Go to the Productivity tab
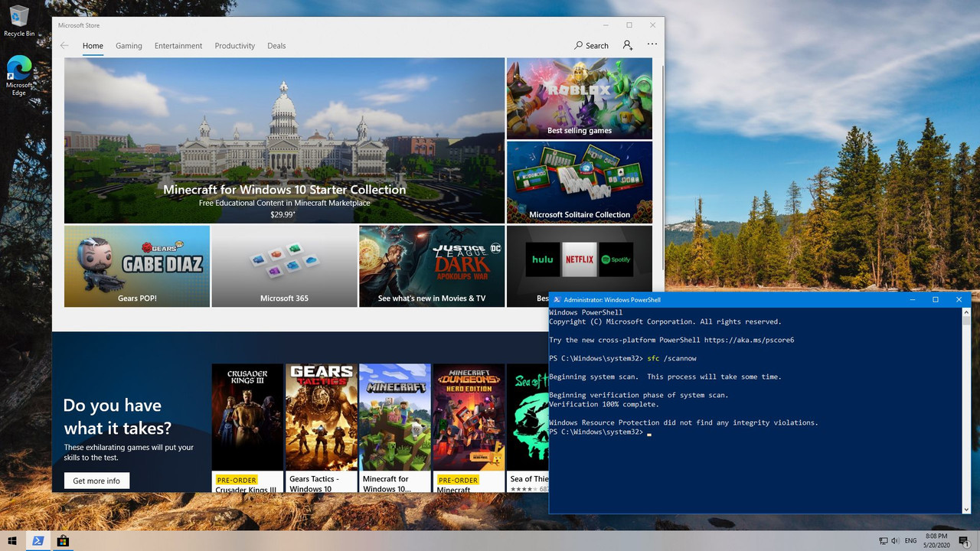 coord(234,46)
